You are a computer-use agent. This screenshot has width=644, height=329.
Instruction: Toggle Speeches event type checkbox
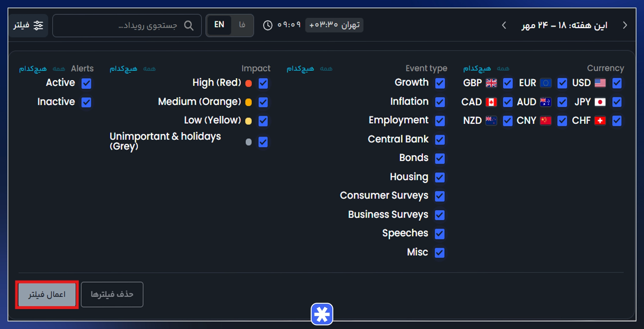click(x=440, y=234)
